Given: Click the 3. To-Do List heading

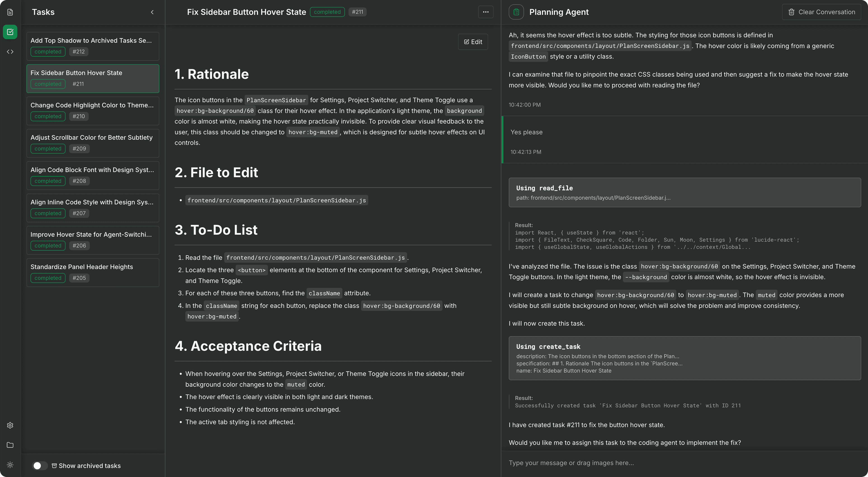Looking at the screenshot, I should click(216, 230).
